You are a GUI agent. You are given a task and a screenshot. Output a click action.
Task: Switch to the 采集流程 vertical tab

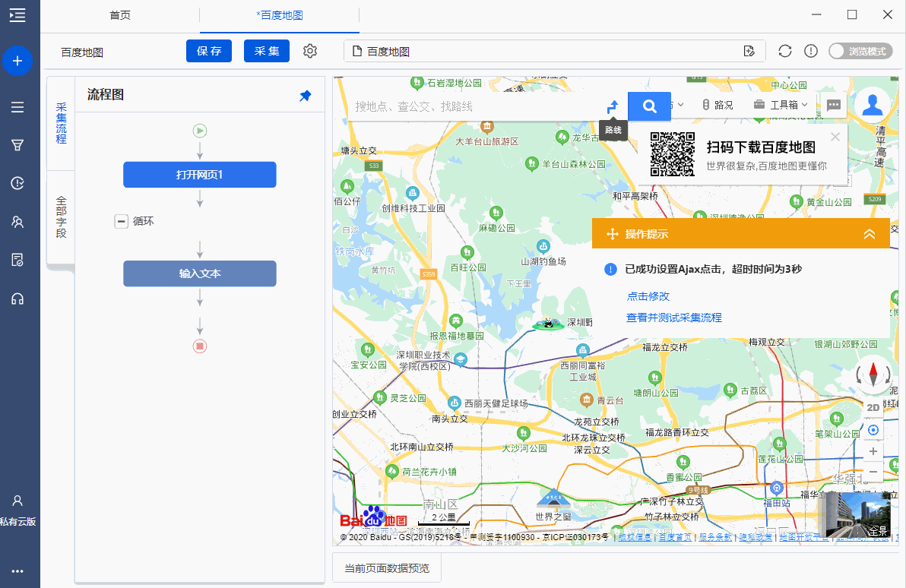(x=61, y=123)
